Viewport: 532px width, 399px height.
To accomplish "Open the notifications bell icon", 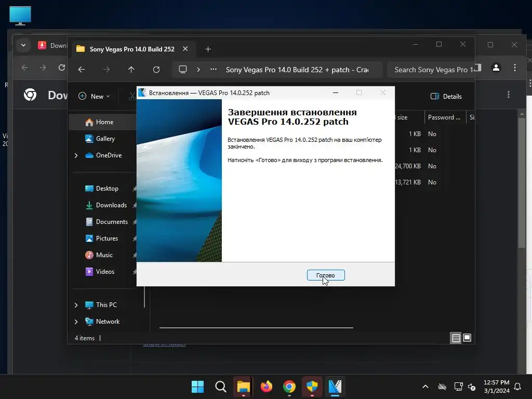I will [517, 387].
